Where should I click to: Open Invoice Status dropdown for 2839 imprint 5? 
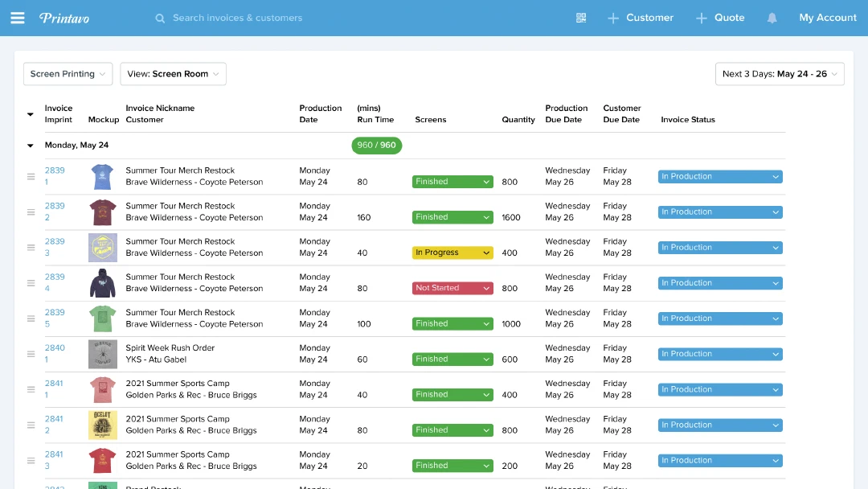point(720,318)
